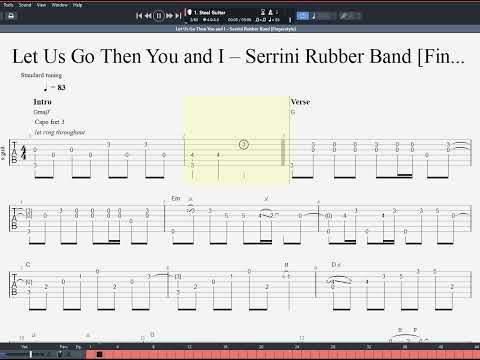Click the 'Capo fret 3' annotation
The image size is (480, 360).
click(49, 122)
